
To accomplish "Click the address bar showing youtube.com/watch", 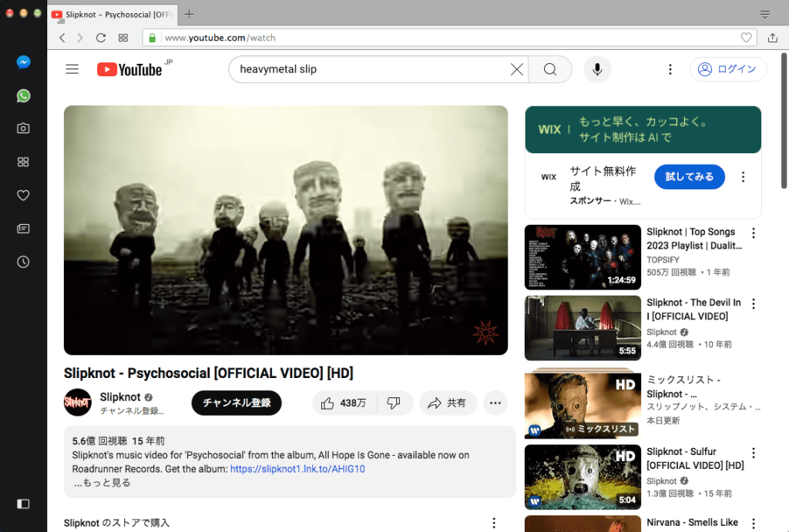I will tap(450, 38).
